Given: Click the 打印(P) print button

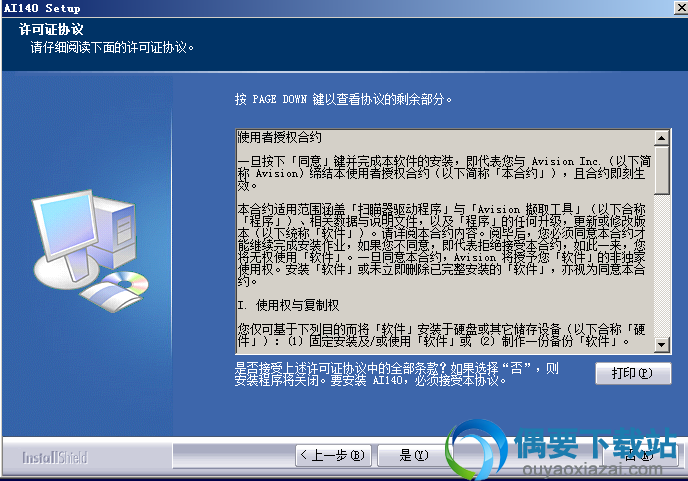Looking at the screenshot, I should pos(633,373).
